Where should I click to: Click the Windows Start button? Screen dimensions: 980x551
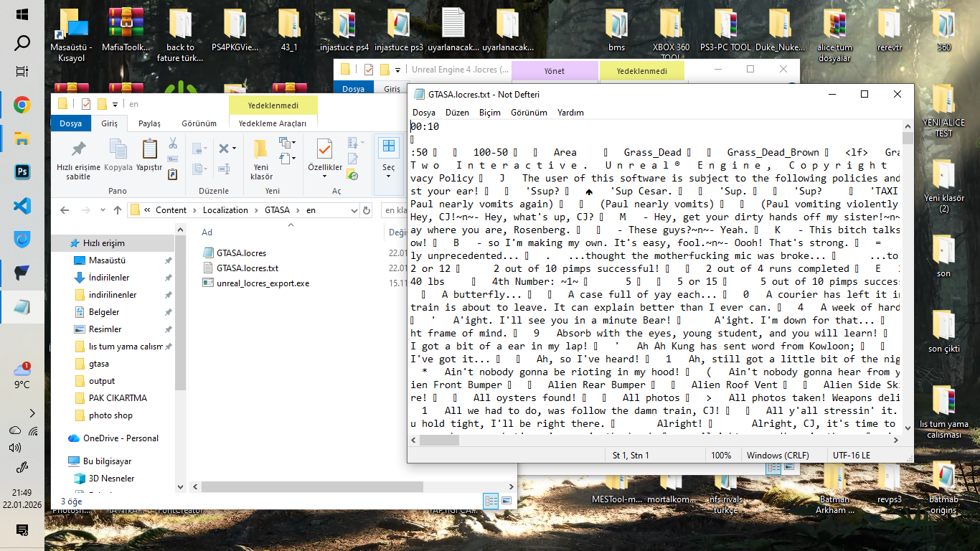click(22, 14)
